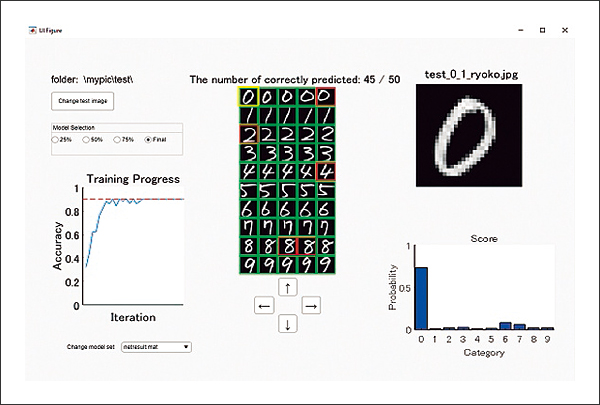Select the 50% model radio button
The image size is (600, 405).
[86, 140]
